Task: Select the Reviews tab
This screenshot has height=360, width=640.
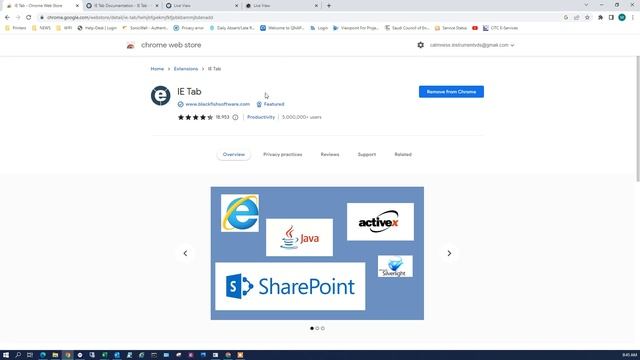Action: click(x=330, y=154)
